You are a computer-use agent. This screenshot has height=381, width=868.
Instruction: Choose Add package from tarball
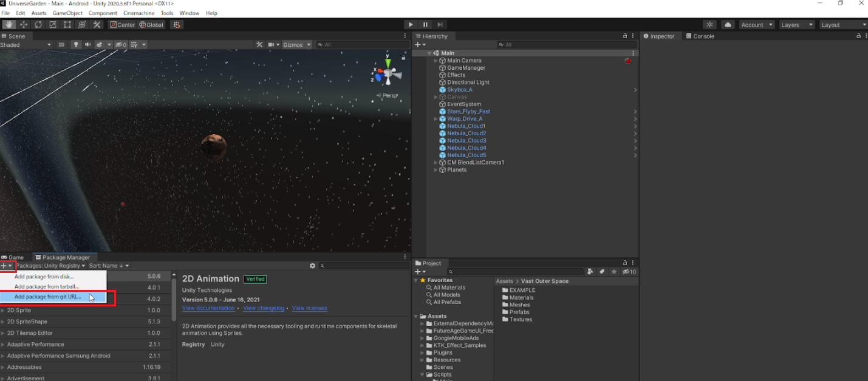point(53,286)
